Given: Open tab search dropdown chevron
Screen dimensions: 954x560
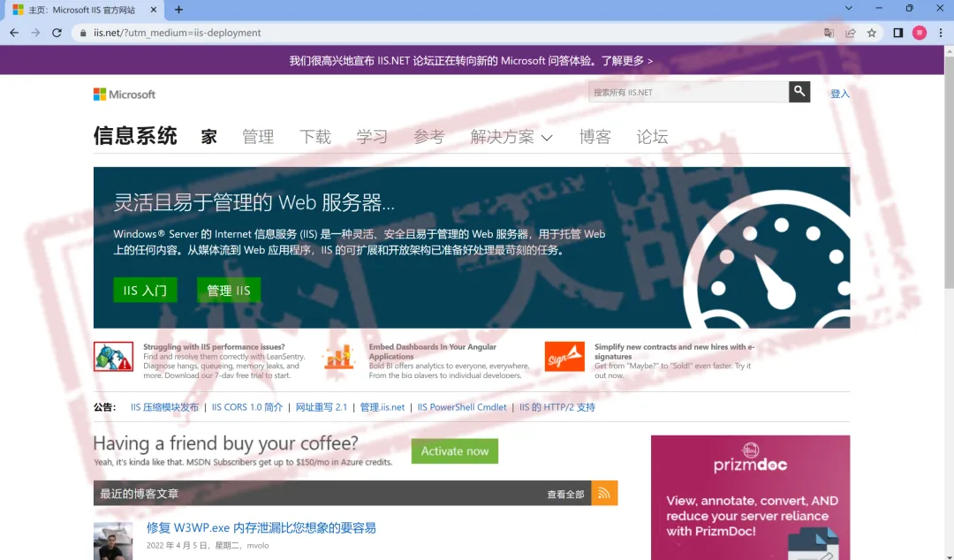Looking at the screenshot, I should tap(849, 9).
